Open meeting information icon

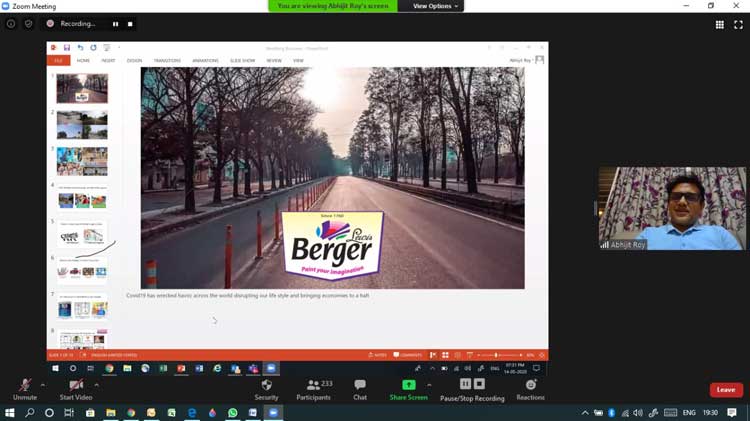pyautogui.click(x=11, y=23)
